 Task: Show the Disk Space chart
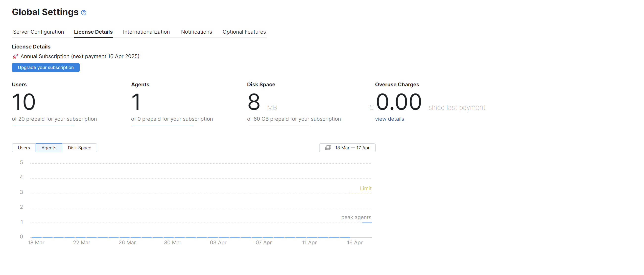[79, 148]
